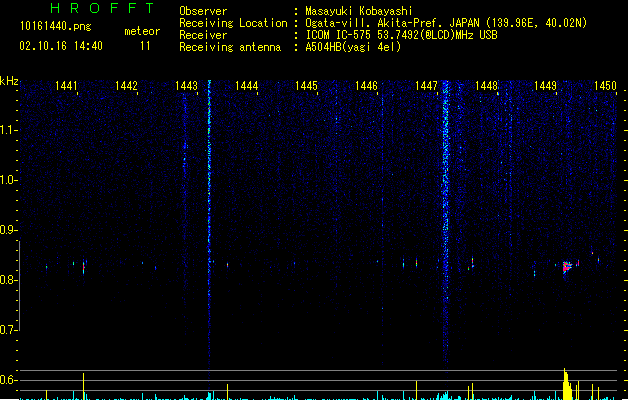Click the Receiver label
Viewport: 629px width, 400px height.
(x=203, y=35)
